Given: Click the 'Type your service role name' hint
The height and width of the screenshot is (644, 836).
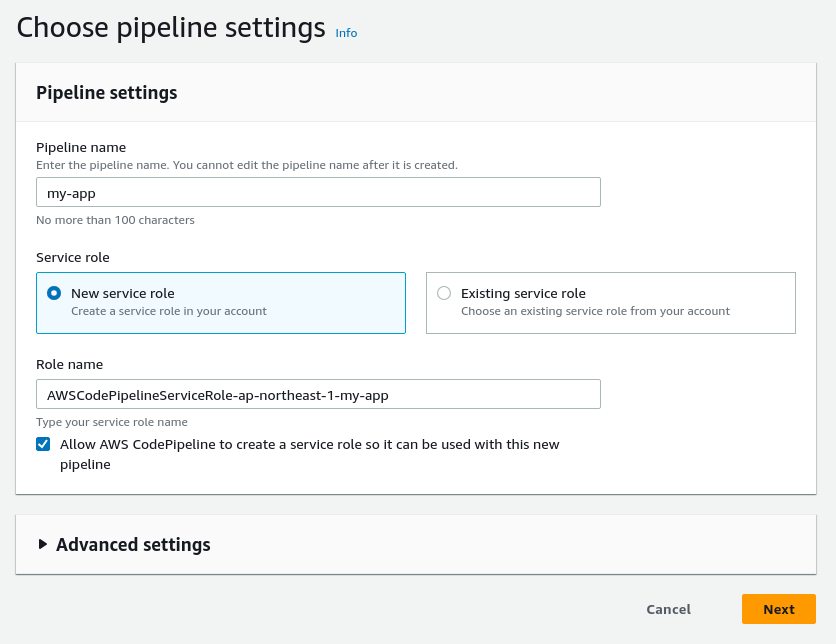Looking at the screenshot, I should tap(112, 422).
